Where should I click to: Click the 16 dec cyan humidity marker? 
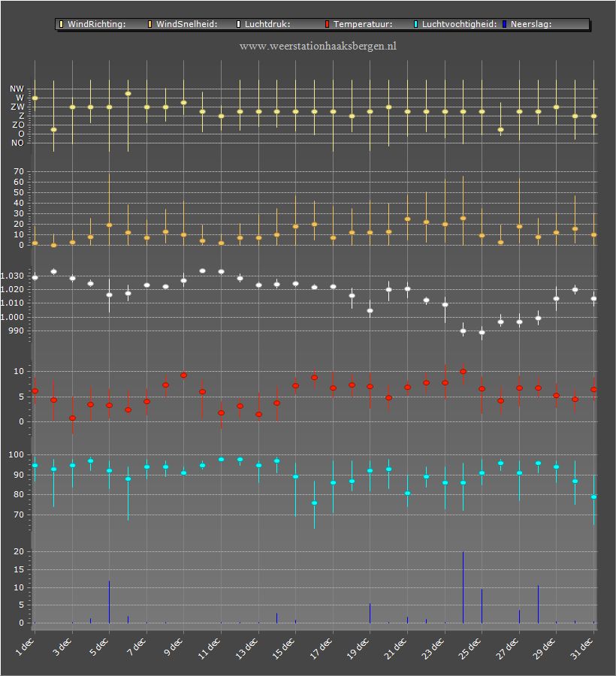point(314,503)
